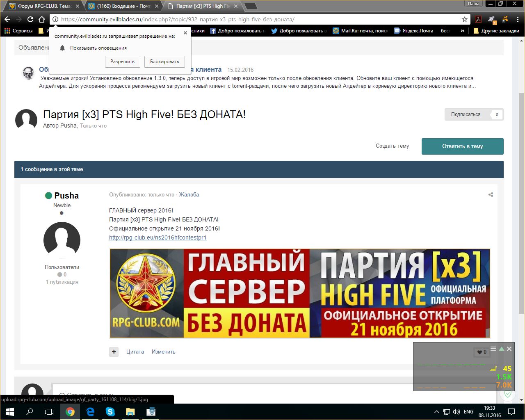
Task: Open a new browser tab
Action: (x=251, y=6)
